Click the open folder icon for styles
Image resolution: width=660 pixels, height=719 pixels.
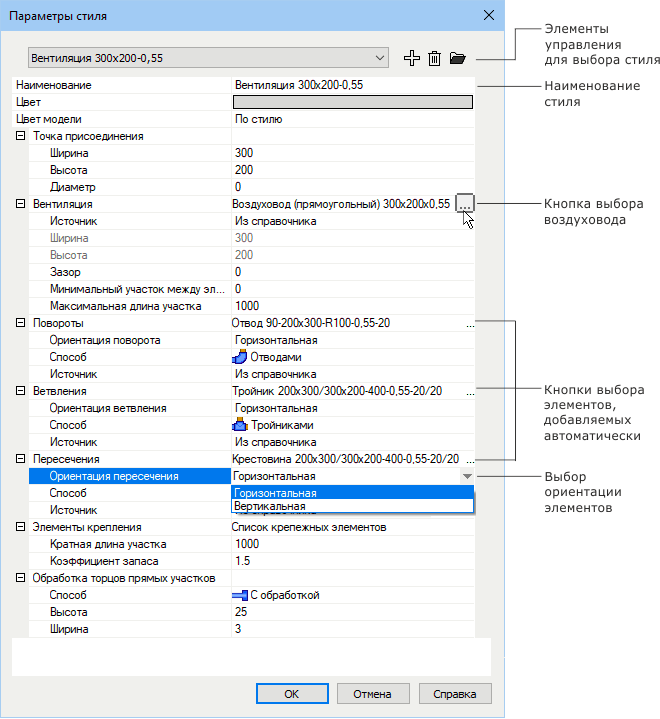458,59
